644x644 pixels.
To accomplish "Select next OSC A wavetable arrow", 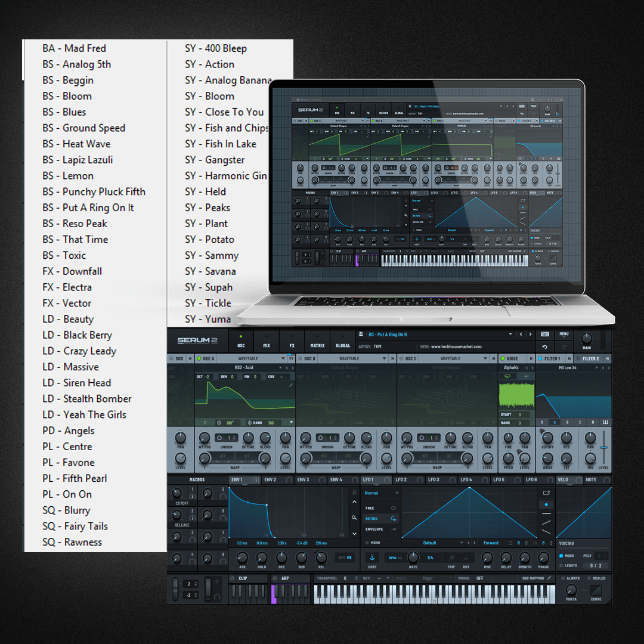I will (x=292, y=367).
